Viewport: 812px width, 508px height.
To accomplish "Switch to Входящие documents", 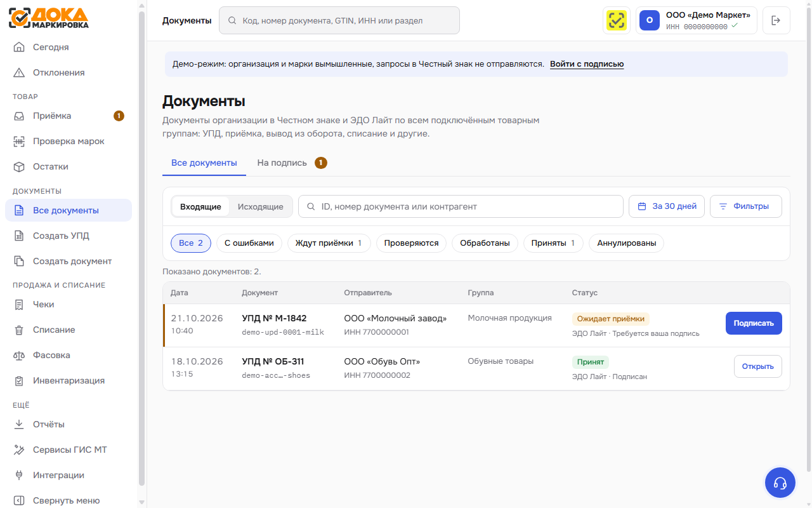I will point(200,206).
